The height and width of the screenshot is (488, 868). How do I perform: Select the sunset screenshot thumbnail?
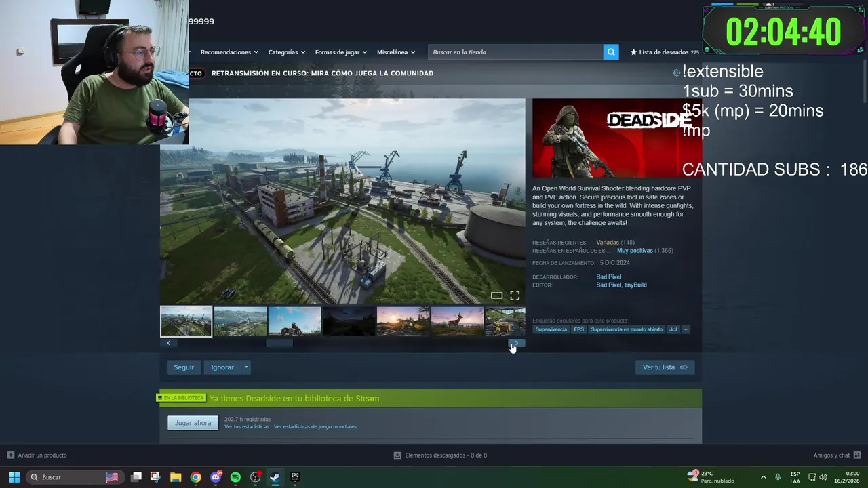[x=403, y=321]
